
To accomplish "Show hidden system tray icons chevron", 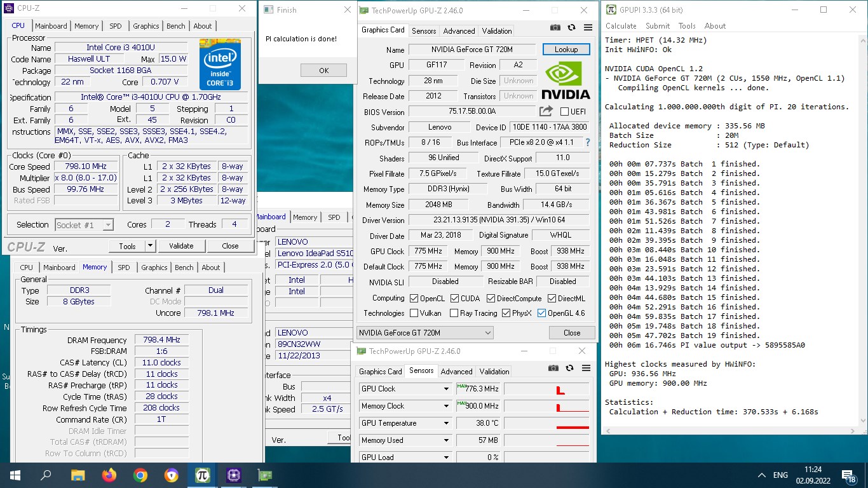I will point(762,475).
